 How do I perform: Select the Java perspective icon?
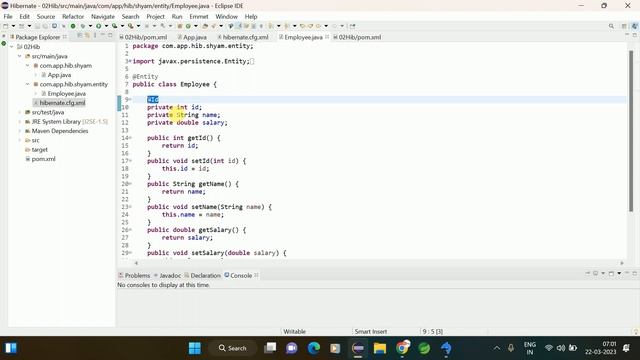point(634,26)
